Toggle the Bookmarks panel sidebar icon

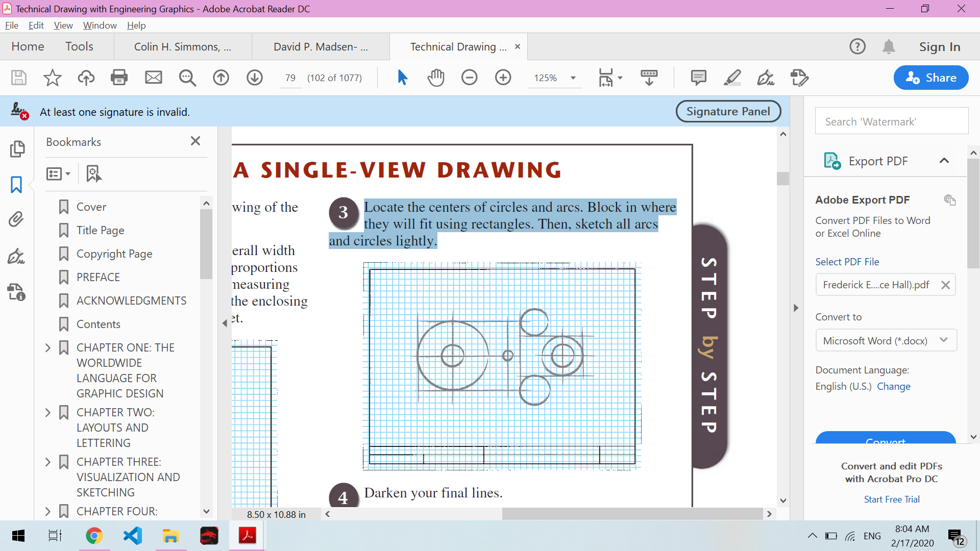point(16,184)
